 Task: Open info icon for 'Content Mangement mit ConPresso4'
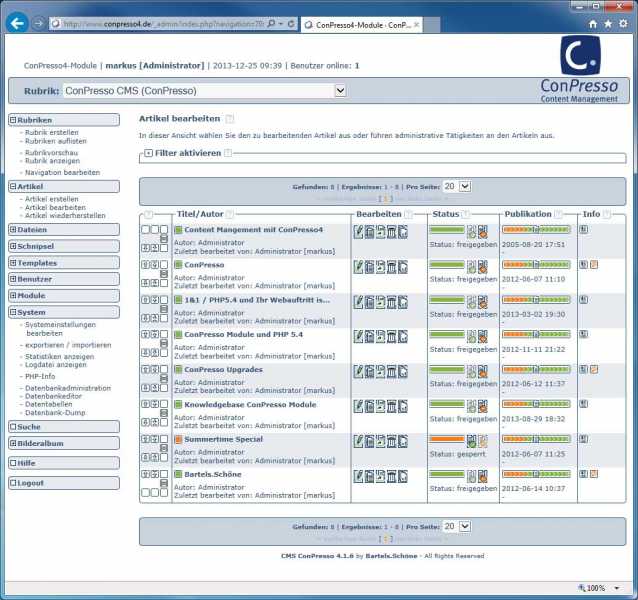pyautogui.click(x=583, y=229)
